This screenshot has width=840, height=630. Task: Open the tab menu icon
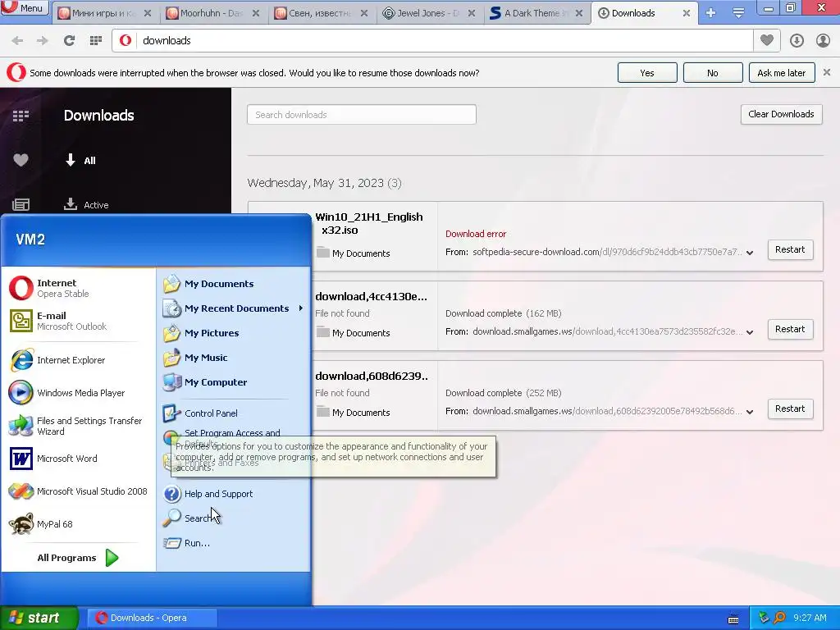click(x=738, y=13)
